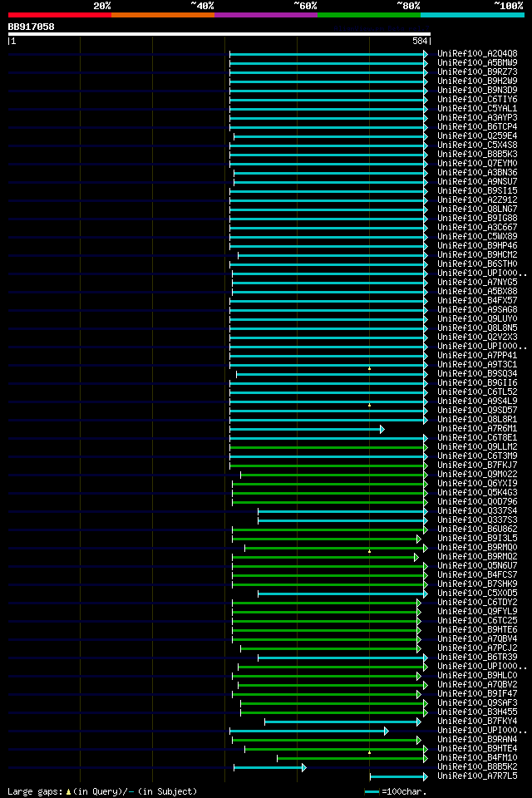Select hit label UniRef100_B6U862
This screenshot has width=532, height=798.
[477, 530]
